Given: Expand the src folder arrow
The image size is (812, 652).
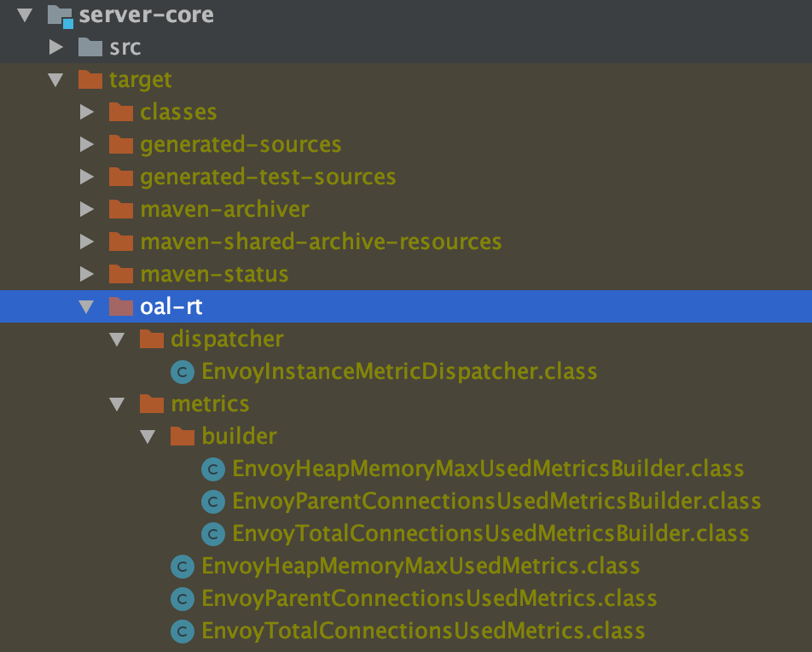Looking at the screenshot, I should [x=56, y=47].
